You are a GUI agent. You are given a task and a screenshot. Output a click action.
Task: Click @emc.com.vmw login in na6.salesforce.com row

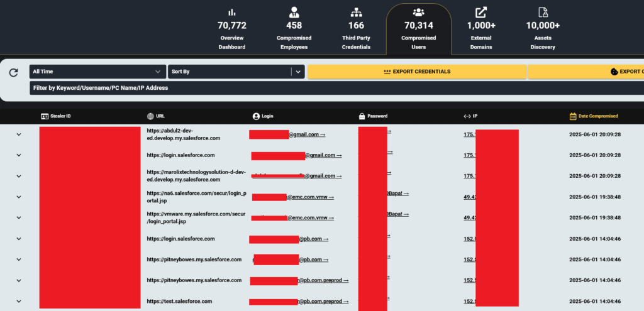(x=310, y=197)
